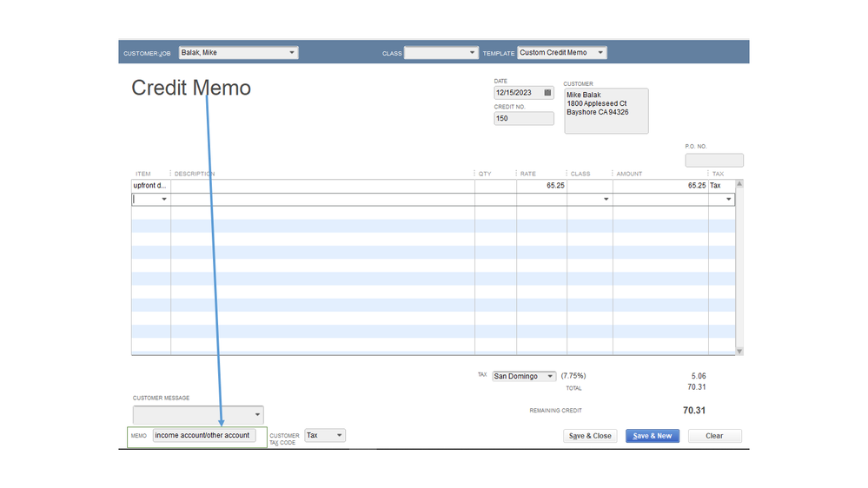
Task: Open the Class dropdown in the header bar
Action: [x=472, y=53]
